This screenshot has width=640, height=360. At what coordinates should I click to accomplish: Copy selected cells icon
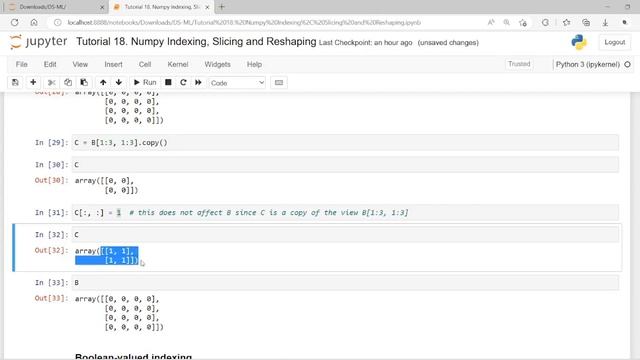click(x=68, y=82)
